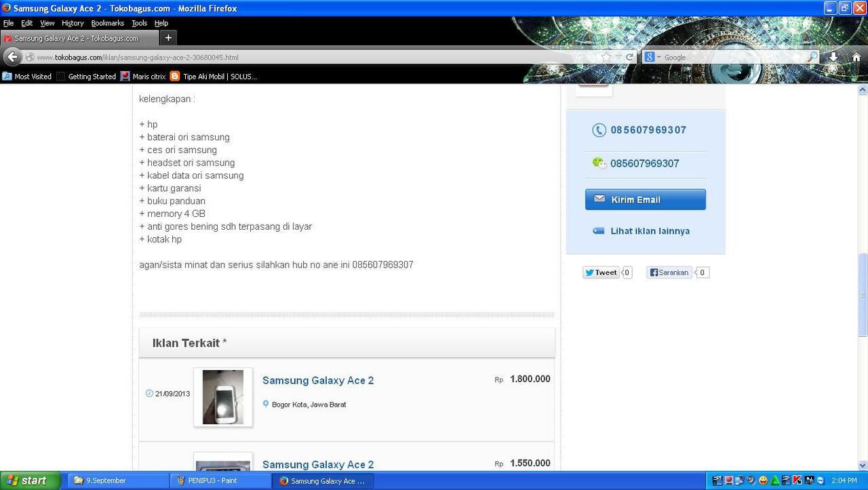Reload the page with the refresh icon
This screenshot has height=490, width=868.
tap(629, 57)
